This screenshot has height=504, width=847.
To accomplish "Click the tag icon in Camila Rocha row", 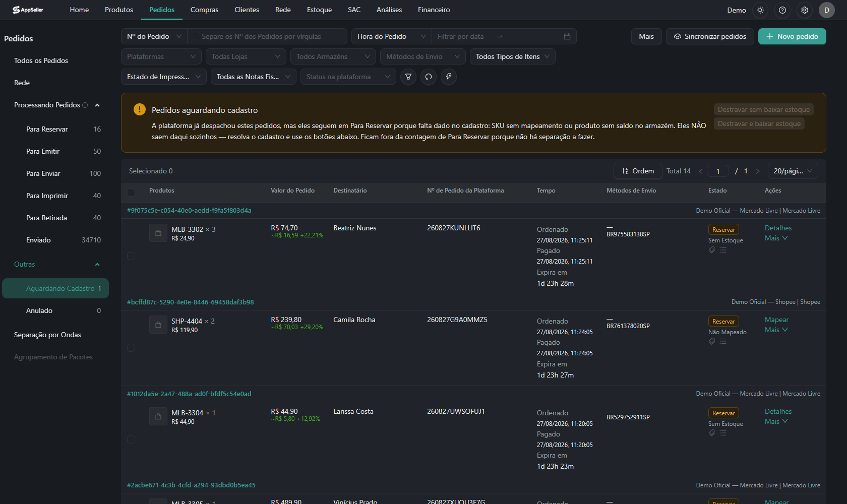I will (x=712, y=341).
